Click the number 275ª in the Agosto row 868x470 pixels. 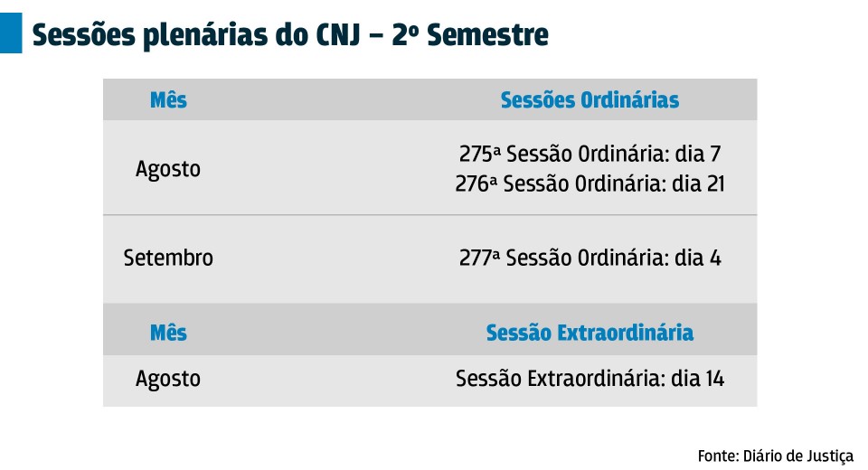pos(479,154)
